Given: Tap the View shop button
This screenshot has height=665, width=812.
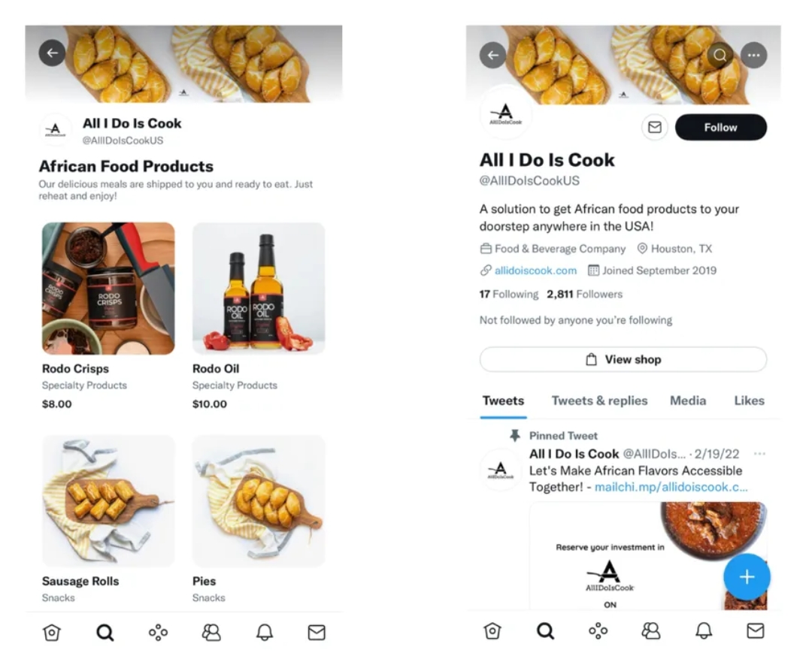Looking at the screenshot, I should [623, 359].
